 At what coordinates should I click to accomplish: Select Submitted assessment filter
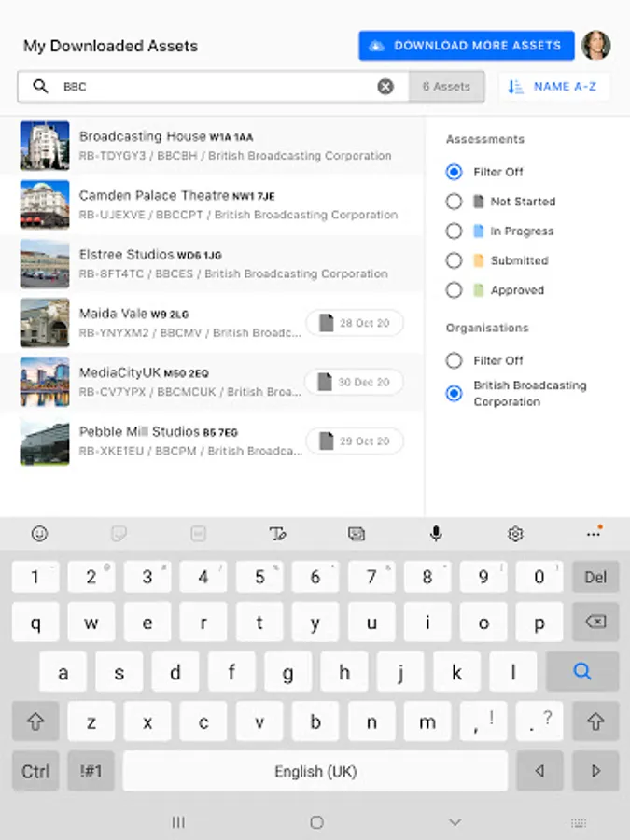pyautogui.click(x=454, y=260)
